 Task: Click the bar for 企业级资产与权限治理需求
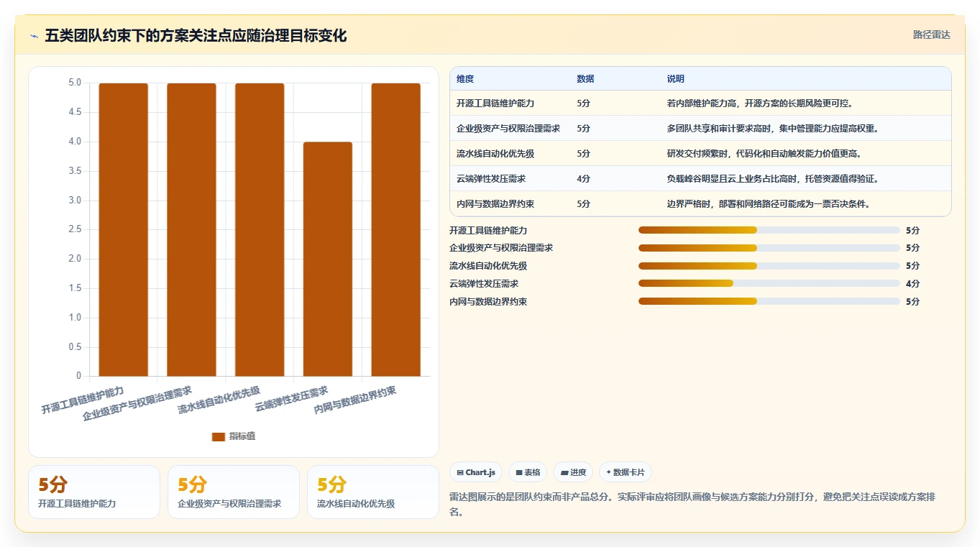[191, 229]
